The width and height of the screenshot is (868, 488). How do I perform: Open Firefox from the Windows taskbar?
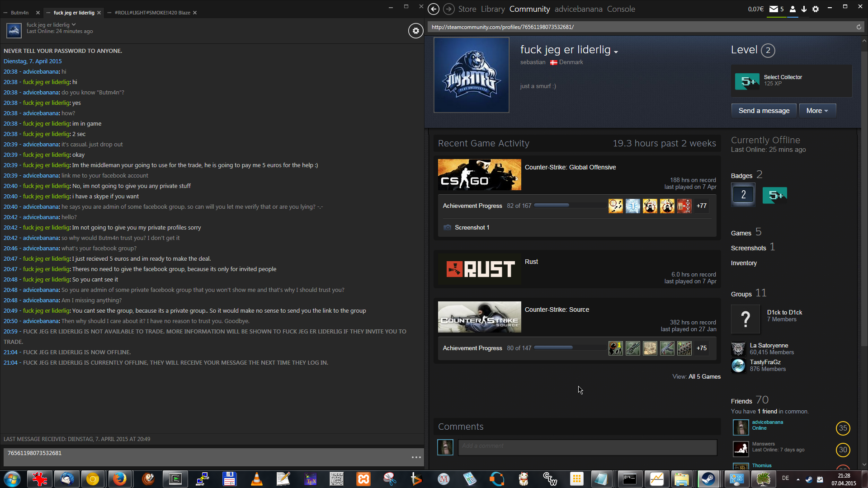[119, 479]
